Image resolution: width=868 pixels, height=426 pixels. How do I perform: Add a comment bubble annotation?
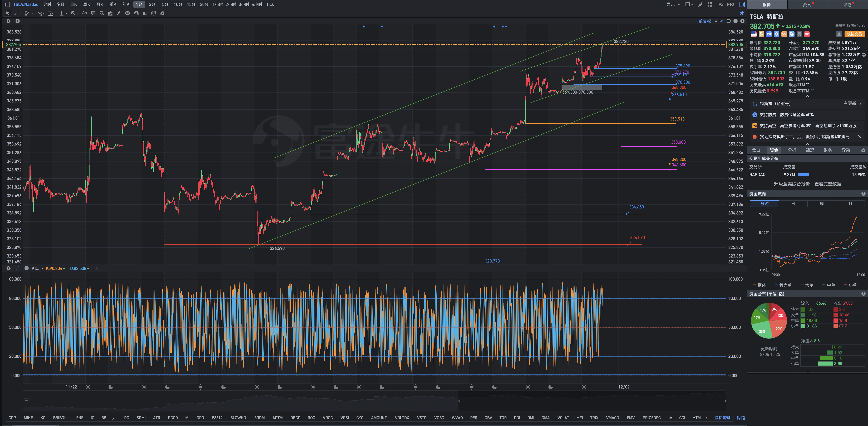pyautogui.click(x=93, y=13)
